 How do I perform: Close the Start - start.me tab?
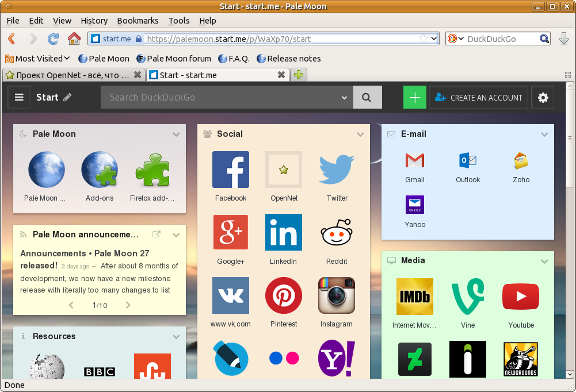click(281, 75)
